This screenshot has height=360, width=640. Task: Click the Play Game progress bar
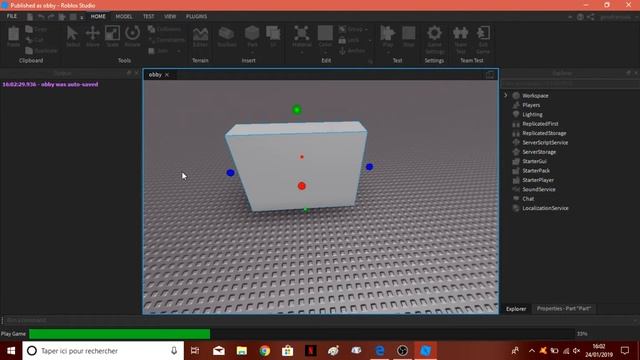pos(301,334)
